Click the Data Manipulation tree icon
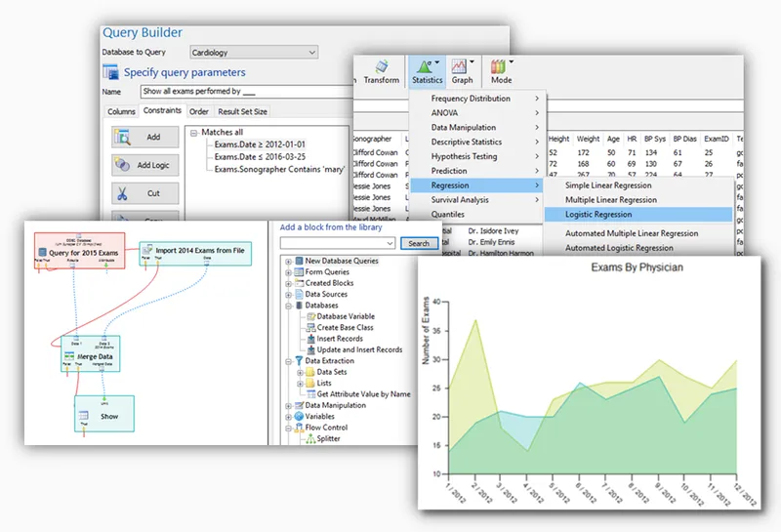Screen dimensions: 781x532 (x=299, y=405)
